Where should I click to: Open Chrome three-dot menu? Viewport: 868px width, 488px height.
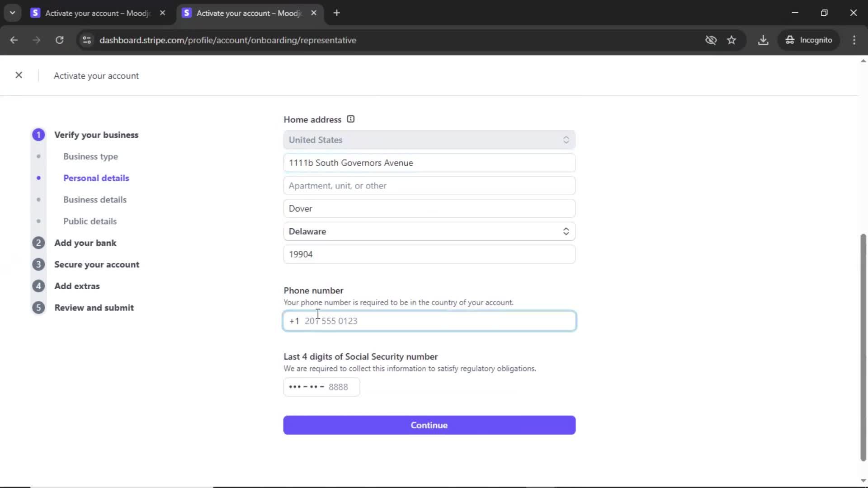tap(854, 40)
